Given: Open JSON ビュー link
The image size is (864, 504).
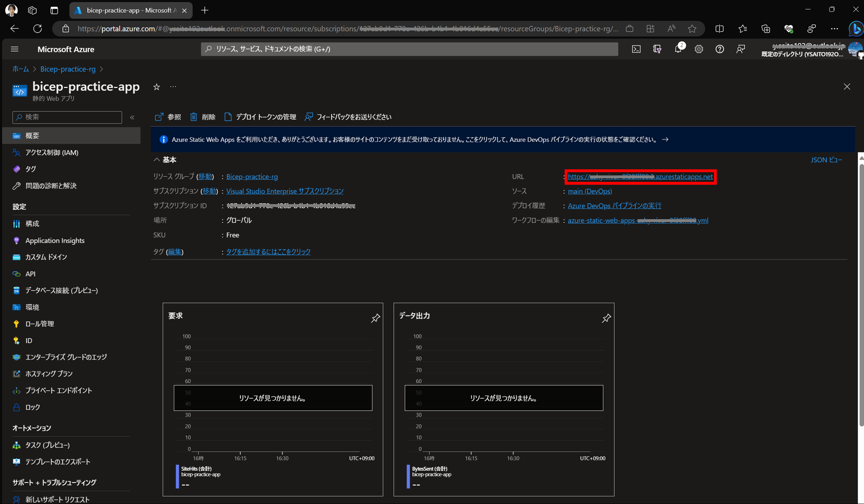Looking at the screenshot, I should [826, 160].
